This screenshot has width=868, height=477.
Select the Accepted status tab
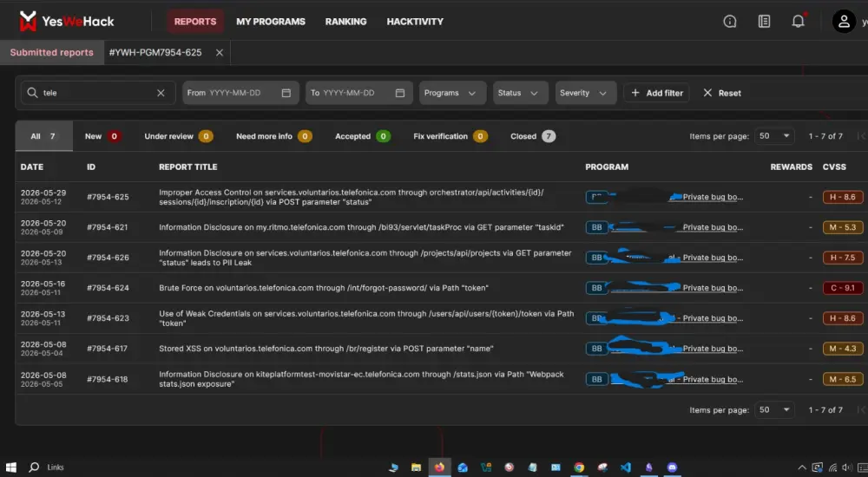click(363, 136)
